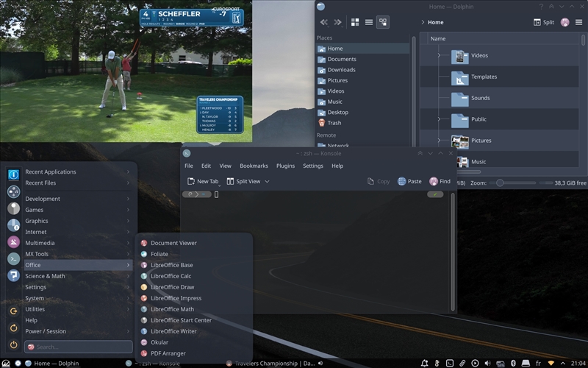Click the fr keyboard layout indicator
Image resolution: width=588 pixels, height=368 pixels.
[x=538, y=363]
